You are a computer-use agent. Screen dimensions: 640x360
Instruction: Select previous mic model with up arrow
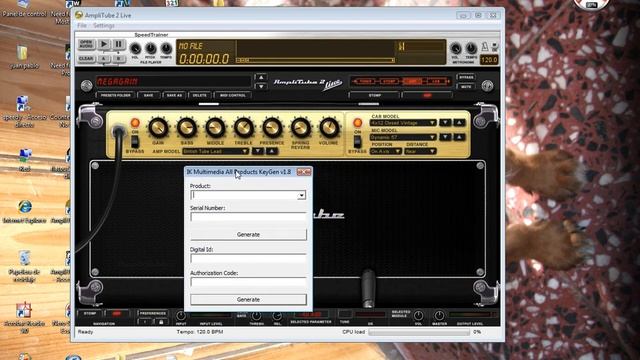point(460,137)
